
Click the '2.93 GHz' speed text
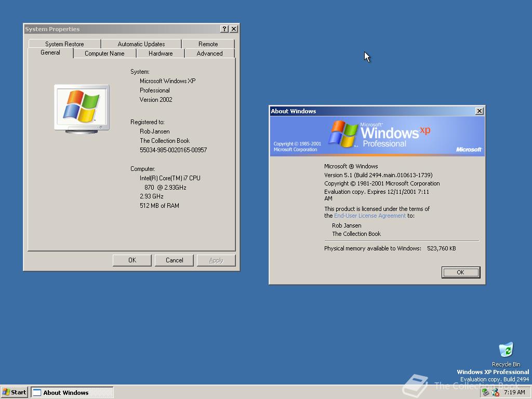pos(151,196)
